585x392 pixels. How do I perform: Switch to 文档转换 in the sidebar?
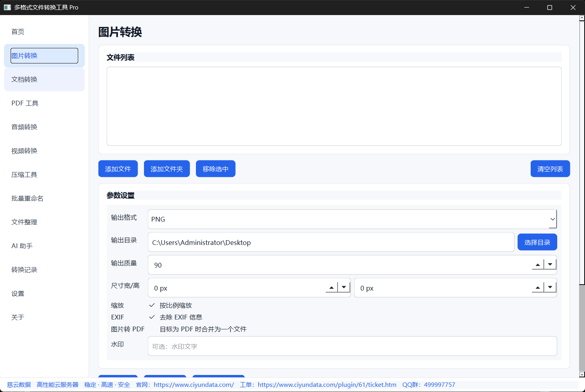[44, 79]
